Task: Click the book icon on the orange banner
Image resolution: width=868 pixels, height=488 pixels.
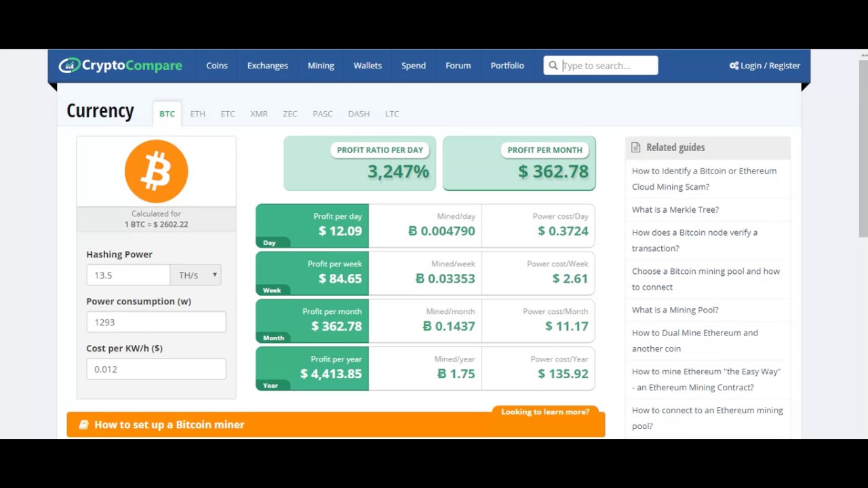Action: (x=83, y=425)
